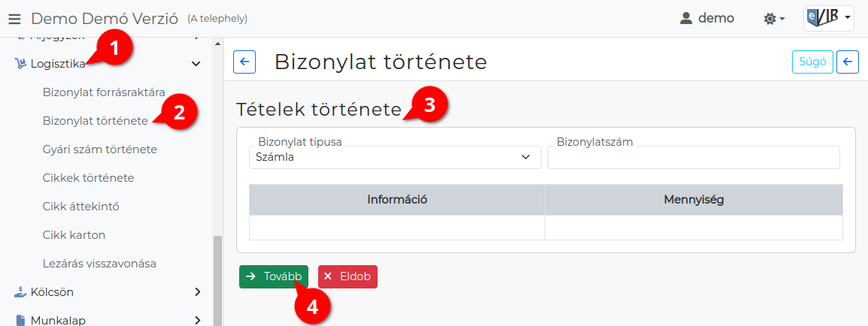The width and height of the screenshot is (868, 326).
Task: Open the eVIR logo menu
Action: [x=828, y=18]
